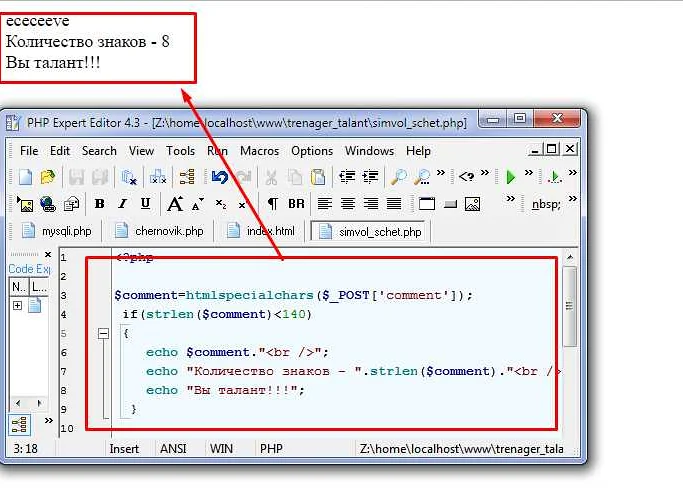Increase font size with the large A icon

(175, 203)
